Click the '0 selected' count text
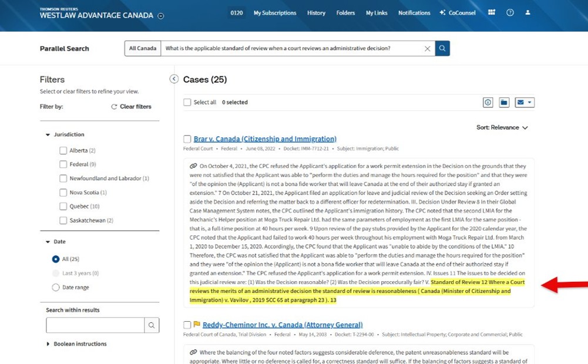Screen dimensions: 588x364 pos(235,102)
